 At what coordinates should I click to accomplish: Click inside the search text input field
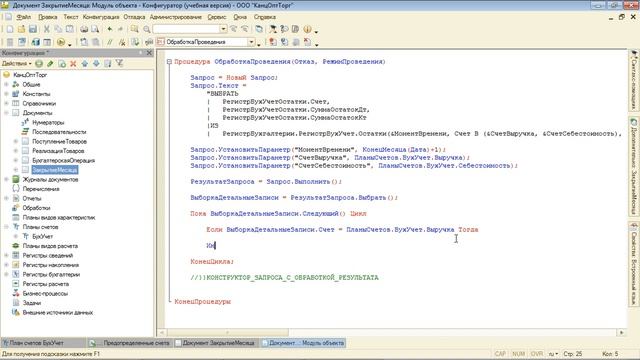[x=187, y=29]
